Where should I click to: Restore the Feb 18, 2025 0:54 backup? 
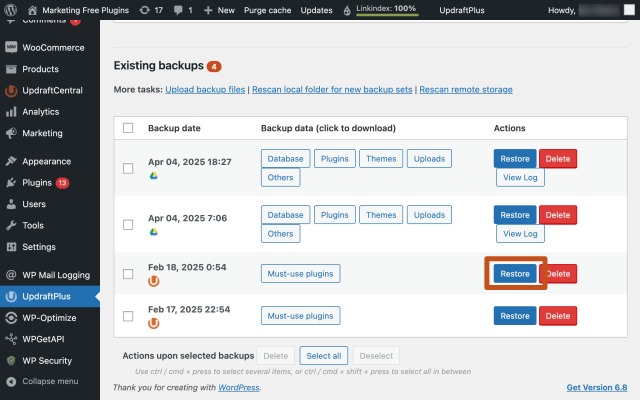(x=515, y=274)
